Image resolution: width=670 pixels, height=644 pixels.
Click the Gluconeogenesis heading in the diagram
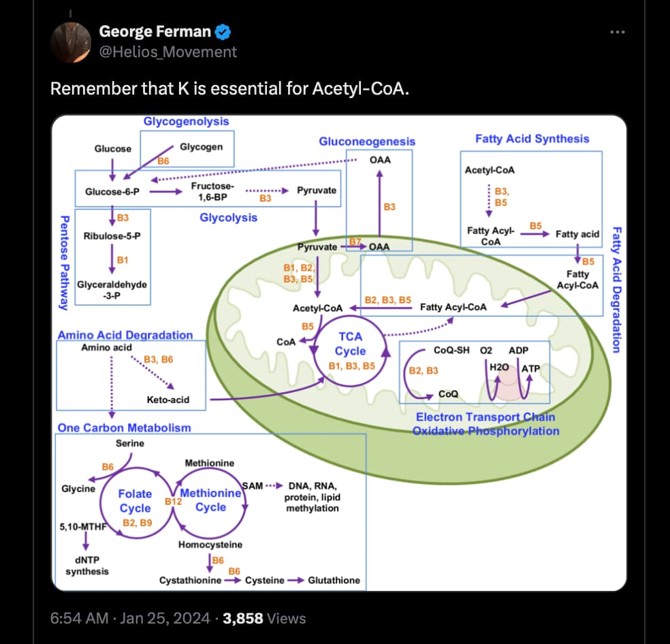367,142
